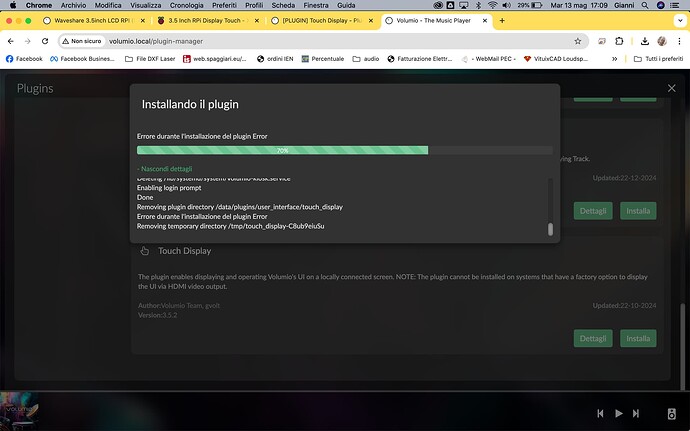690x431 pixels.
Task: Open Spotlight search in menu bar
Action: [x=645, y=5]
